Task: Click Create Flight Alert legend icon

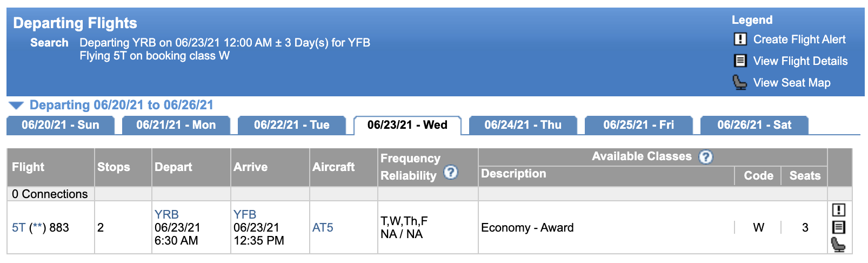Action: pos(740,40)
